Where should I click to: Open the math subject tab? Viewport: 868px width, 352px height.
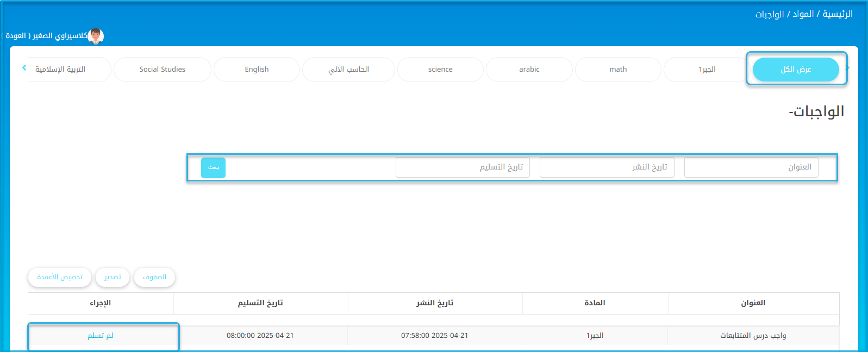618,70
